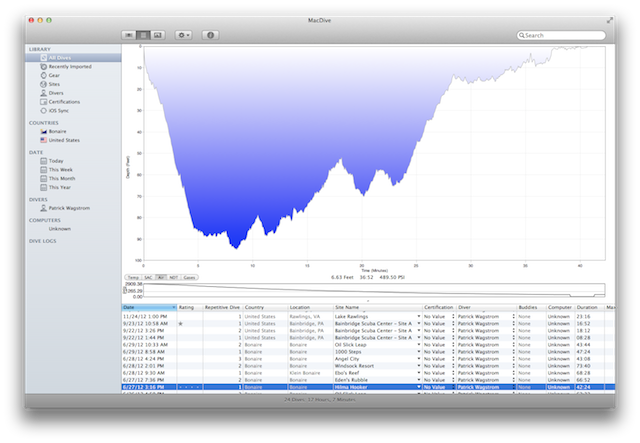Toggle the fullscreen arrows icon
640x443 pixels.
[609, 20]
